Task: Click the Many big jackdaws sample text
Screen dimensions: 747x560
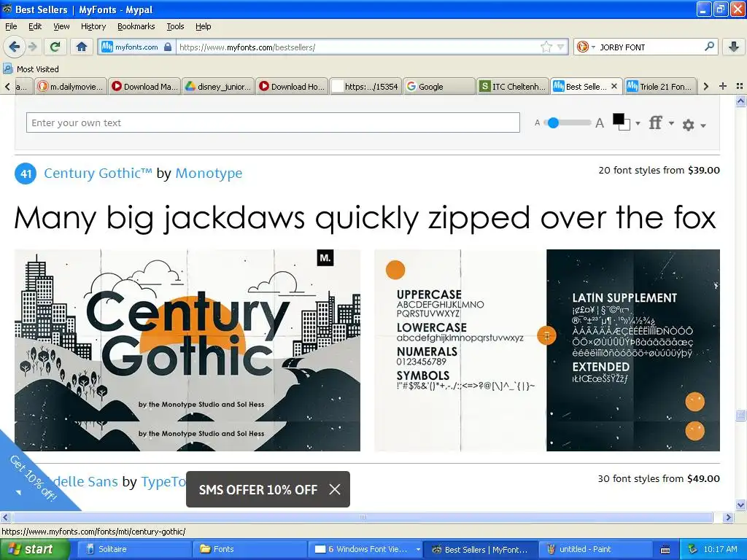Action: tap(365, 218)
